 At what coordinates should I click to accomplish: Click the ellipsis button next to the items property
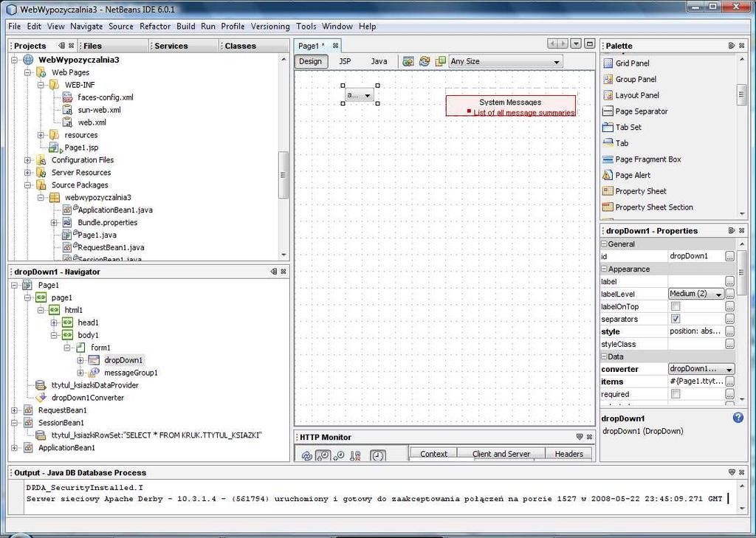[730, 382]
